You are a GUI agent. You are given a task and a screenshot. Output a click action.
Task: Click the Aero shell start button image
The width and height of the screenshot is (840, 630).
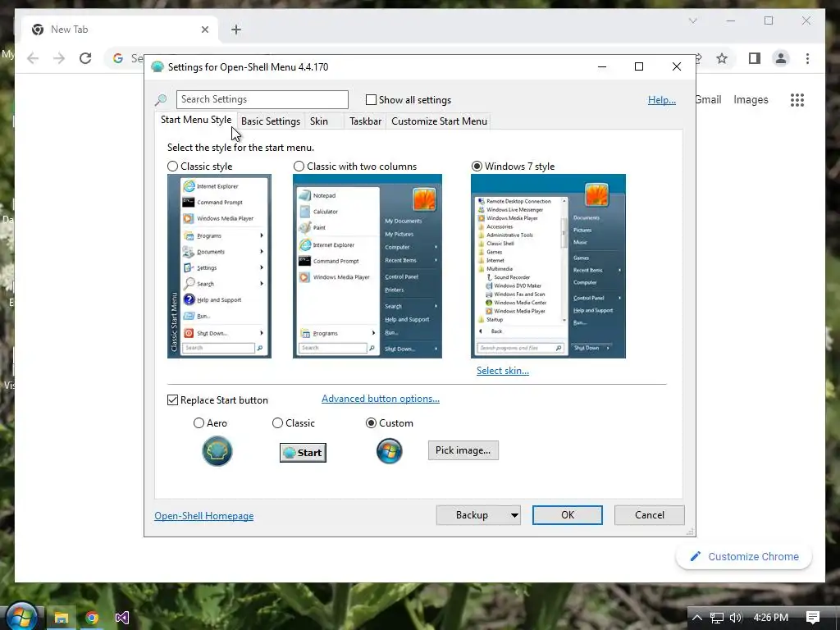(x=217, y=451)
